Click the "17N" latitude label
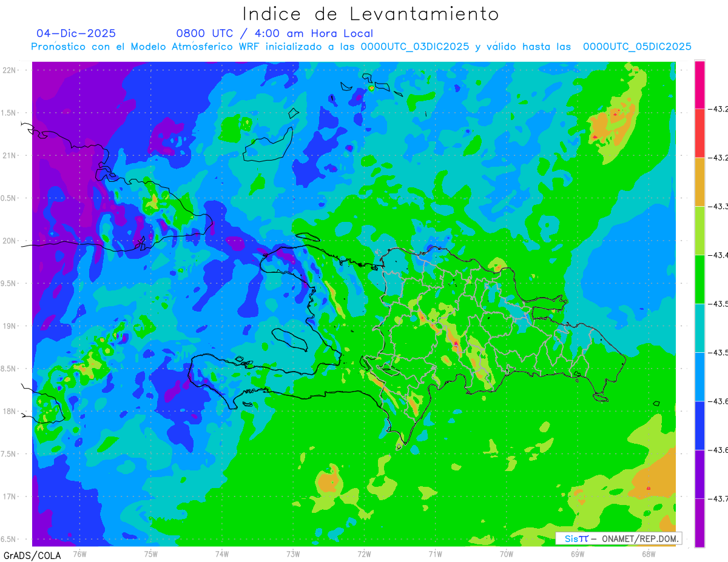Viewport: 728px width, 562px height. point(10,497)
